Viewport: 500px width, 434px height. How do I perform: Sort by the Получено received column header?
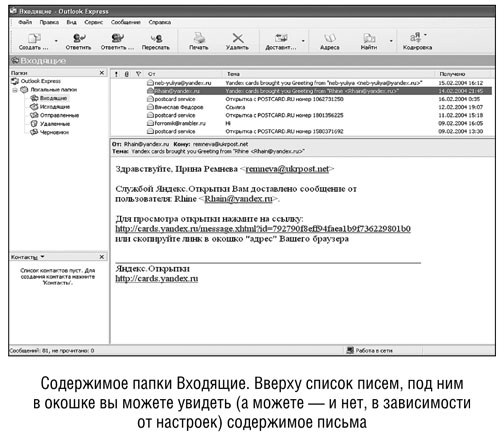pyautogui.click(x=463, y=74)
